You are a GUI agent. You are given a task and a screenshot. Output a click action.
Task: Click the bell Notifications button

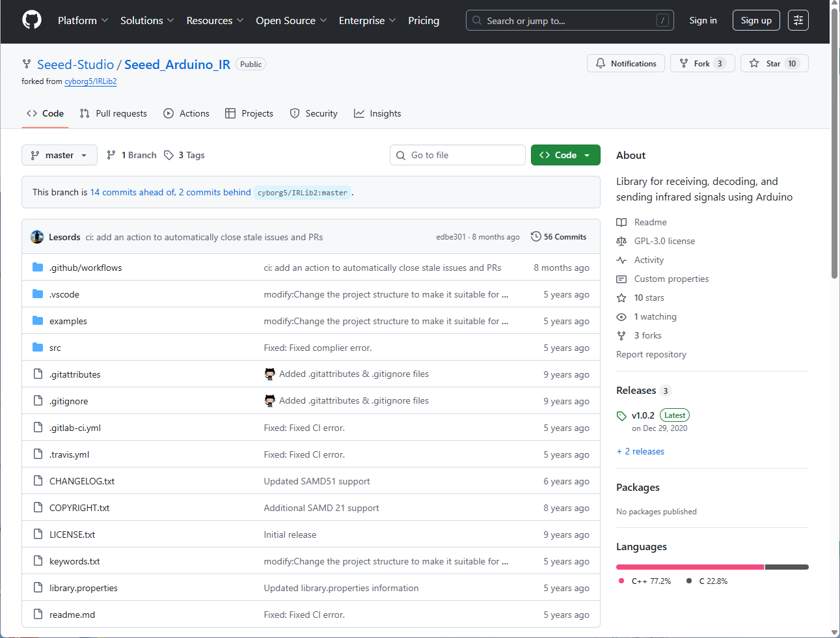click(626, 63)
